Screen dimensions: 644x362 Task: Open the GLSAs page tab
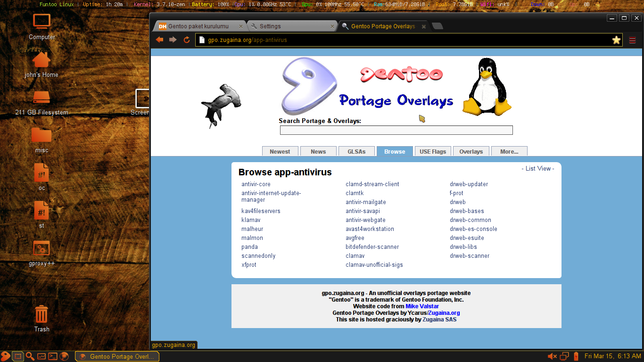pyautogui.click(x=356, y=151)
